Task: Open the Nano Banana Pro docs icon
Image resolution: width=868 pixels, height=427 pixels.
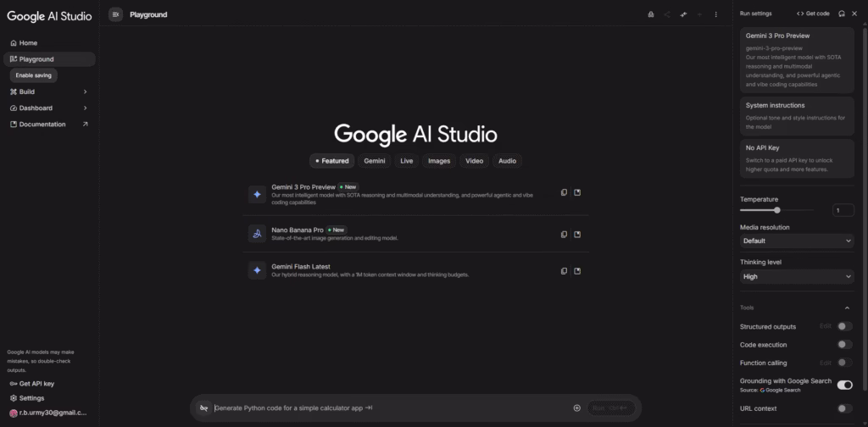Action: (577, 234)
